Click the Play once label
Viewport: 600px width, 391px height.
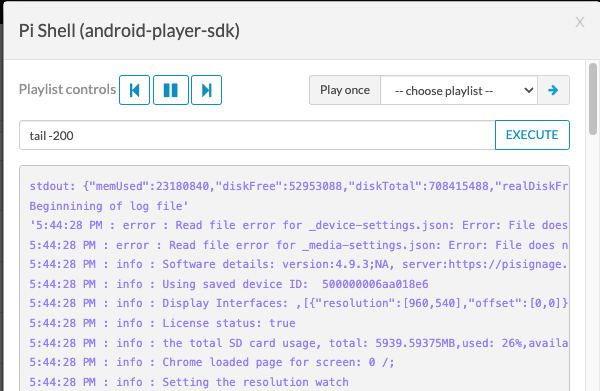tap(345, 90)
